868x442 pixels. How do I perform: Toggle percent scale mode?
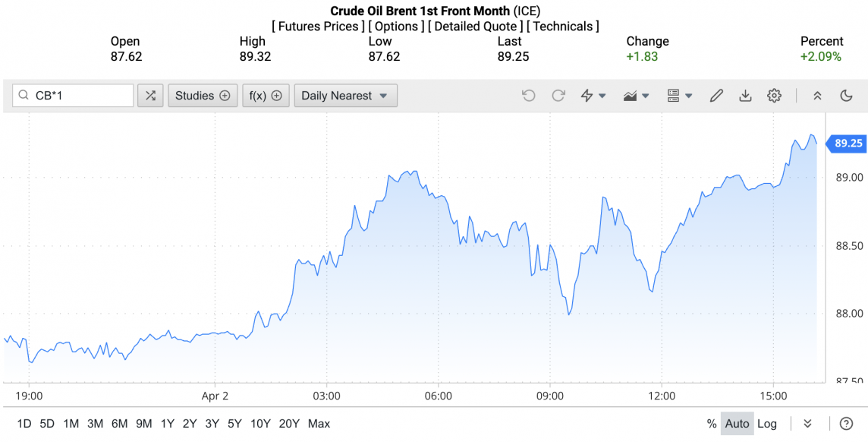(x=711, y=424)
